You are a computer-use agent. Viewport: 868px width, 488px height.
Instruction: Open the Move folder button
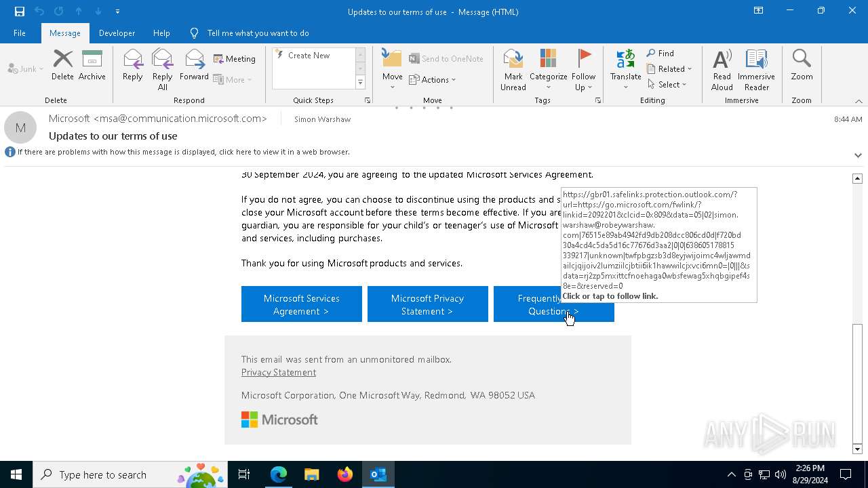coord(392,70)
